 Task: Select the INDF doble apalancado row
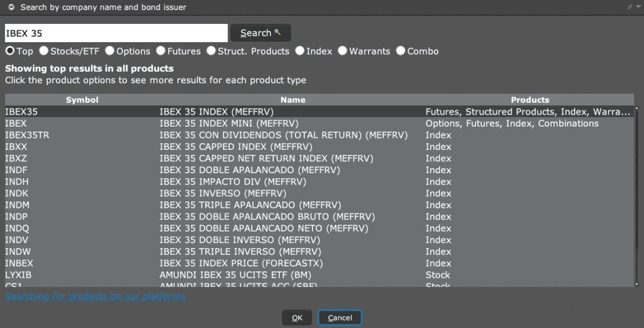[x=319, y=170]
